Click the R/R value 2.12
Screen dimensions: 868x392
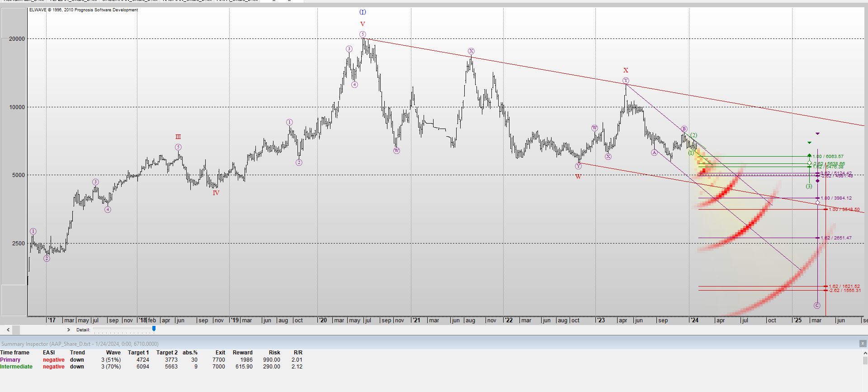coord(297,367)
